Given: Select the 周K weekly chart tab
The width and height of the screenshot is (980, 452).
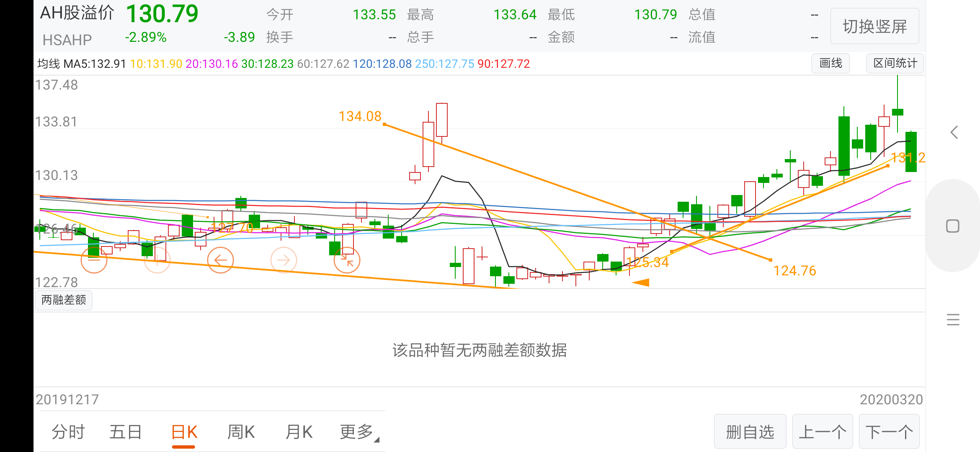Looking at the screenshot, I should [241, 432].
